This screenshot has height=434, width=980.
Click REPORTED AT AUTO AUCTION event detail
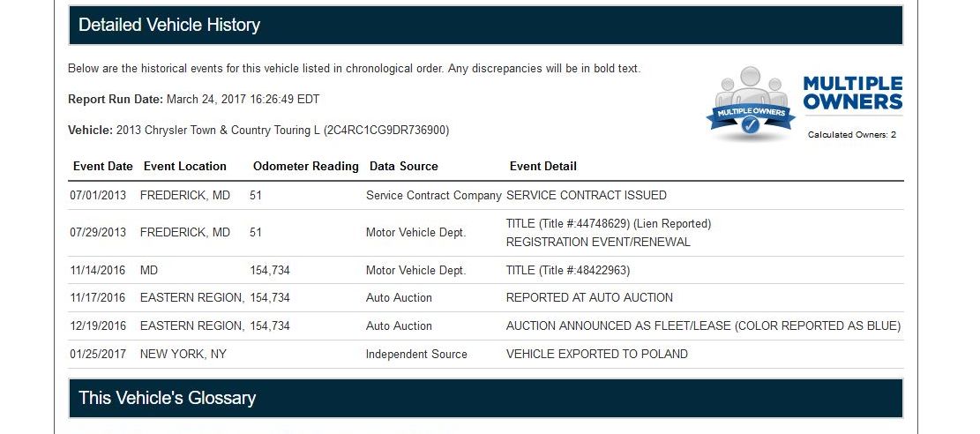click(589, 297)
